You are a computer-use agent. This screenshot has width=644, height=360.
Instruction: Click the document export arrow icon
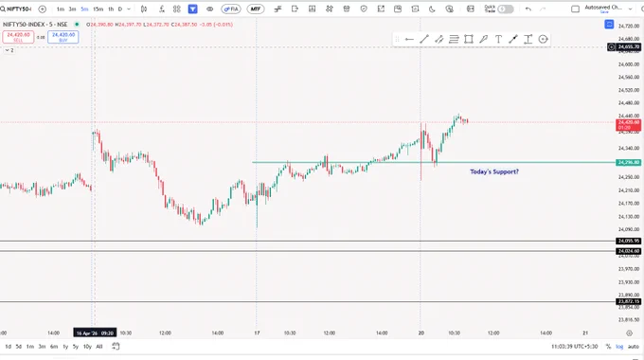tap(295, 9)
